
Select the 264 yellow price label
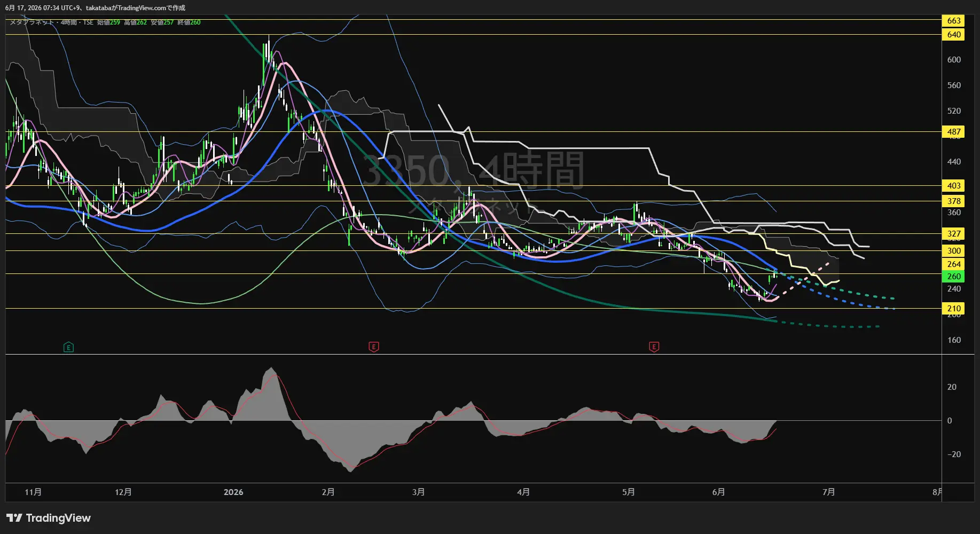953,264
